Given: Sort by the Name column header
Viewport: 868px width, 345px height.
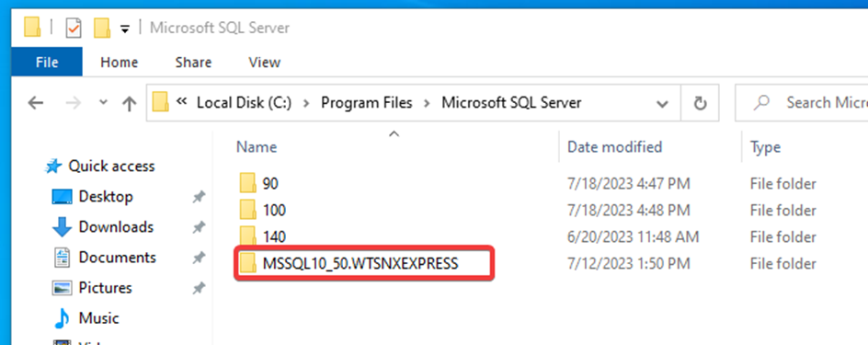Looking at the screenshot, I should point(257,147).
